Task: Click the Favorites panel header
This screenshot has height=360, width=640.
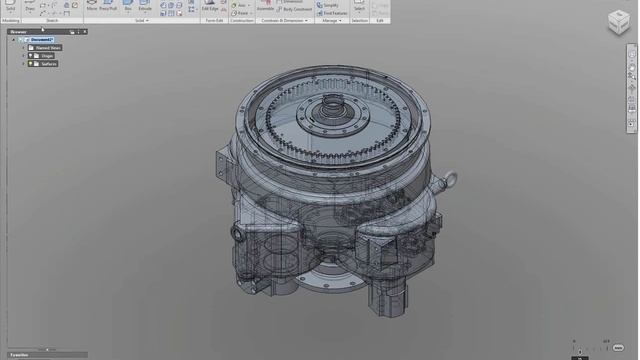Action: (x=47, y=355)
